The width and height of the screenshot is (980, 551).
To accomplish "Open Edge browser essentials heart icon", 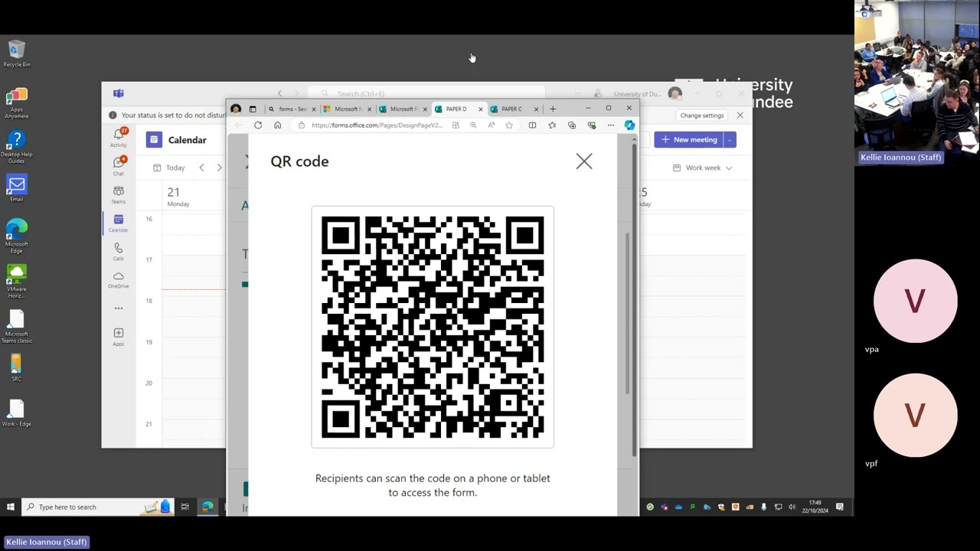I will point(591,126).
